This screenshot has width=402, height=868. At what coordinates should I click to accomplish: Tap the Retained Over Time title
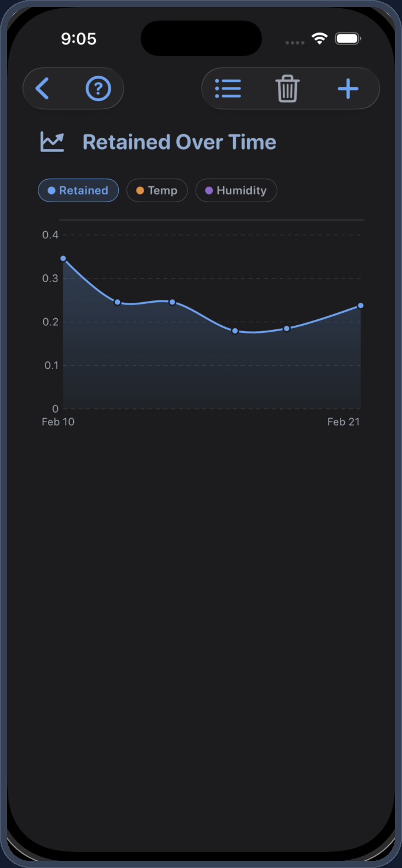[179, 142]
